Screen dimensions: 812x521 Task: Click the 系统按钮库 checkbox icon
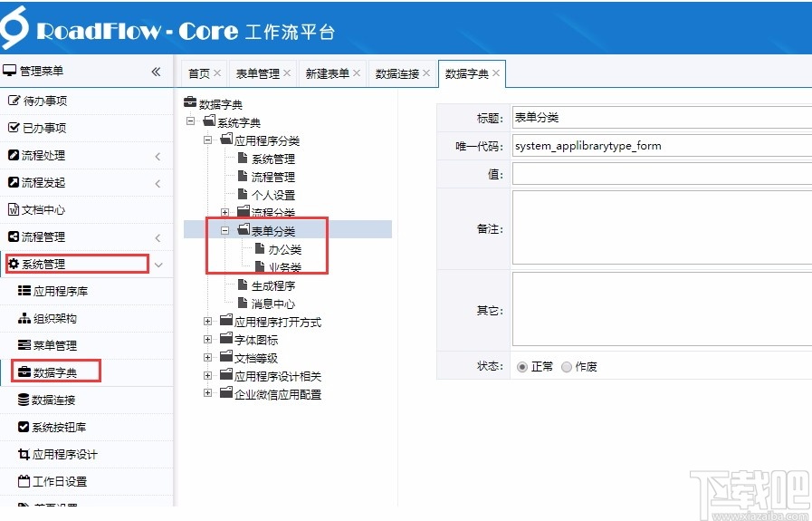tap(24, 426)
